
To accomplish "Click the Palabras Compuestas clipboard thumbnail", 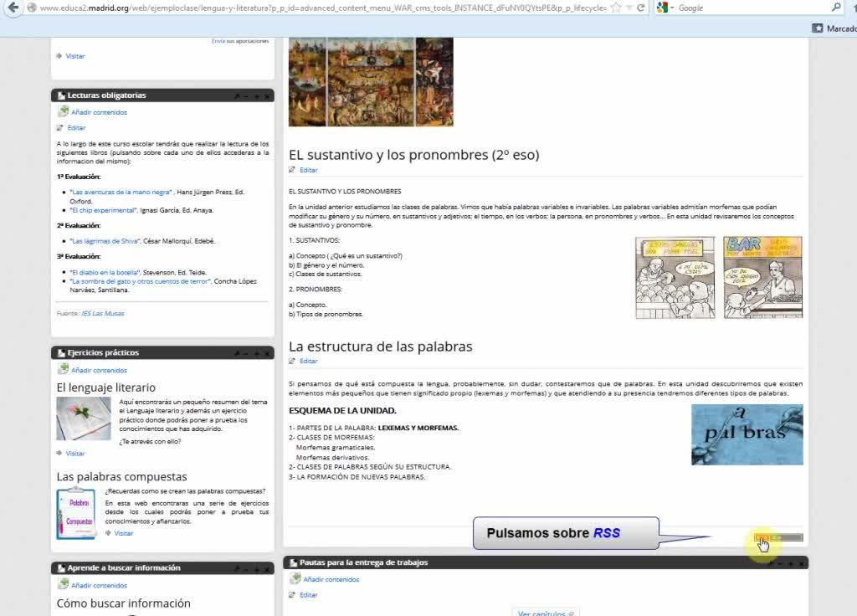I will 76,513.
